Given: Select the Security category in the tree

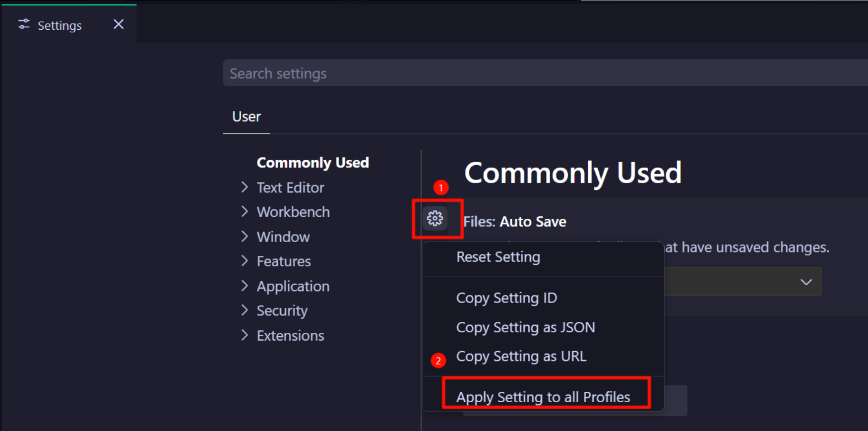Looking at the screenshot, I should (x=282, y=310).
